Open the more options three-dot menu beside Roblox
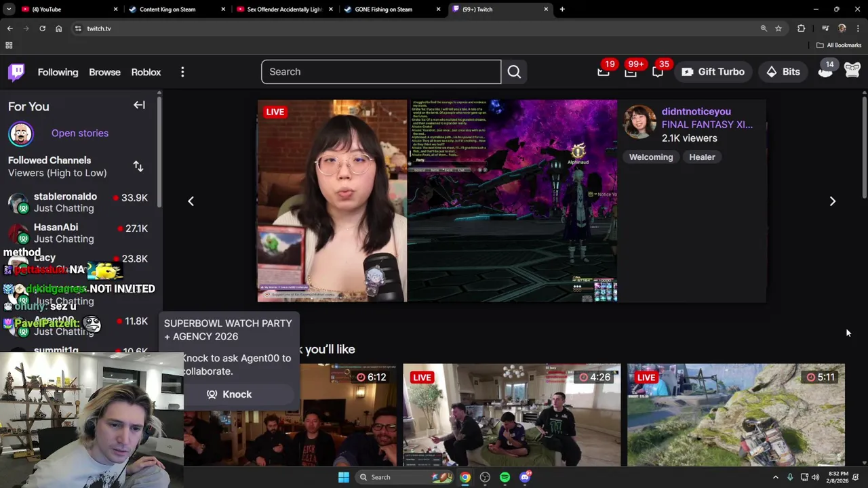Image resolution: width=868 pixels, height=488 pixels. [x=182, y=72]
